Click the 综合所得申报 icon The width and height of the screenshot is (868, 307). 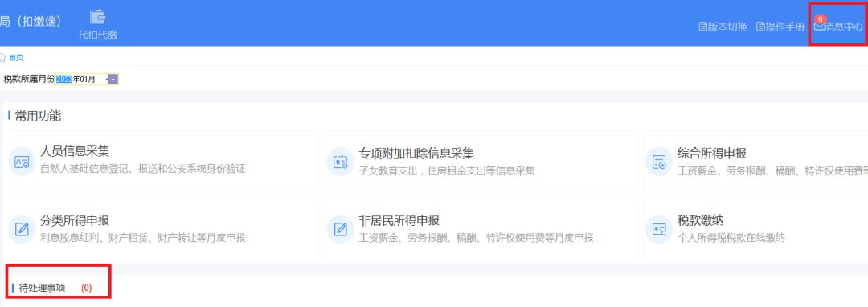659,162
